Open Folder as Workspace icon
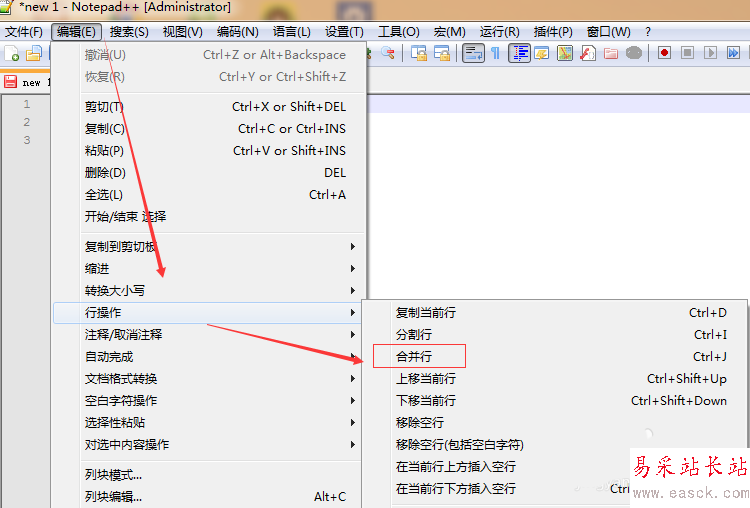Viewport: 750px width, 508px height. click(x=611, y=53)
